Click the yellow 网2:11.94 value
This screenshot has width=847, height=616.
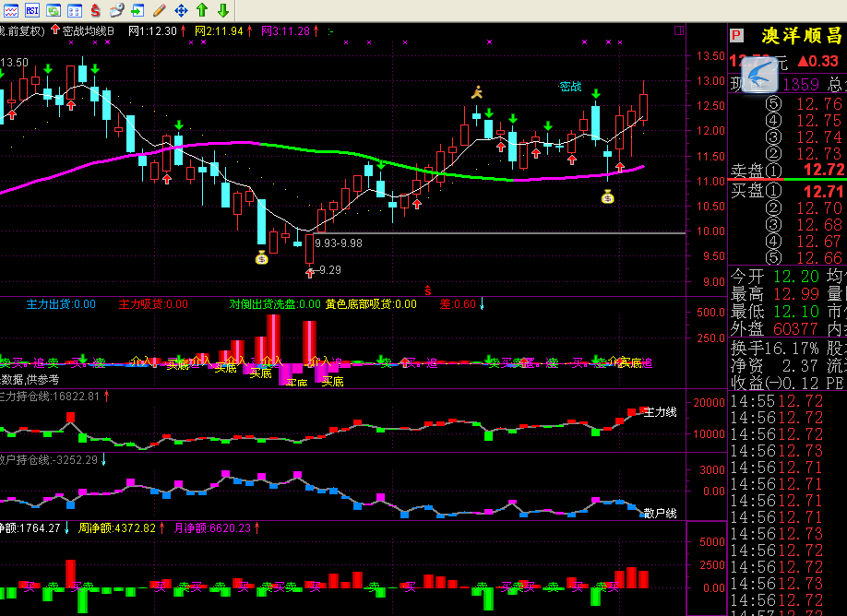(x=219, y=31)
